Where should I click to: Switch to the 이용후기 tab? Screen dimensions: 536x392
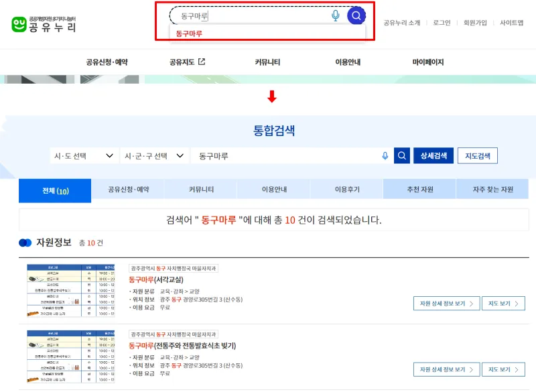347,190
